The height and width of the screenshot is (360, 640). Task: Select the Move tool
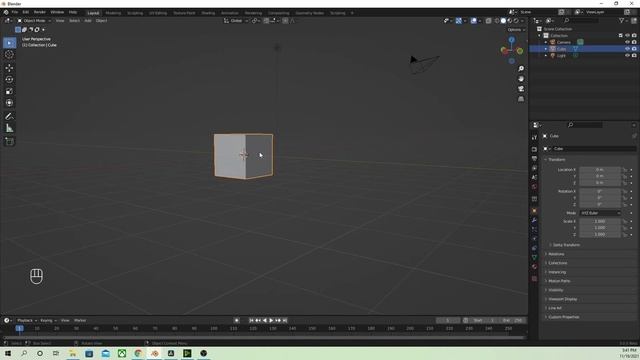[x=9, y=68]
